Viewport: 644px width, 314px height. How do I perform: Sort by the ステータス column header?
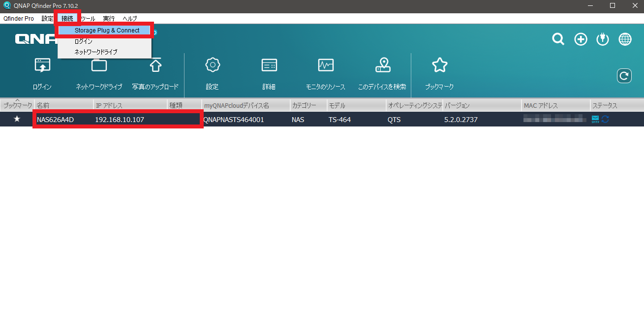point(617,105)
